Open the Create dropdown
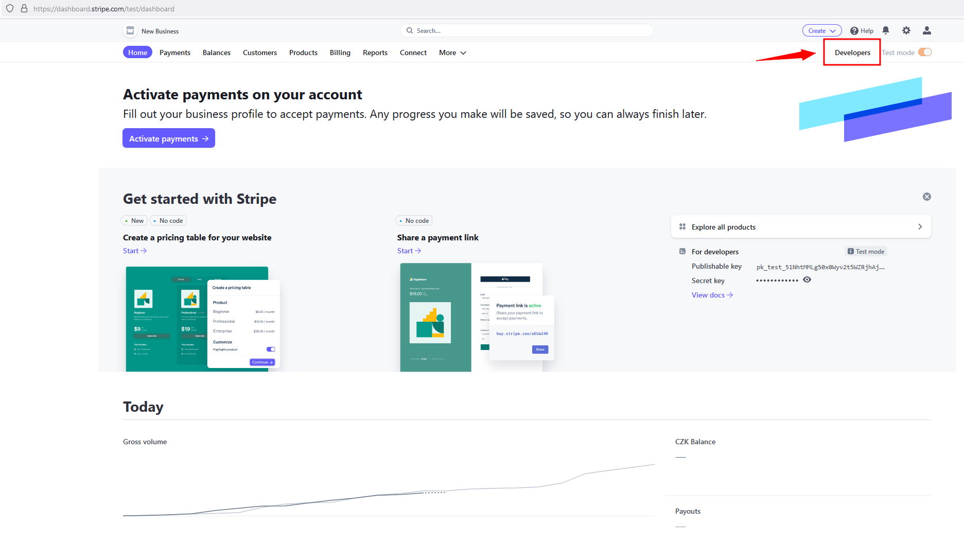964x560 pixels. click(822, 30)
